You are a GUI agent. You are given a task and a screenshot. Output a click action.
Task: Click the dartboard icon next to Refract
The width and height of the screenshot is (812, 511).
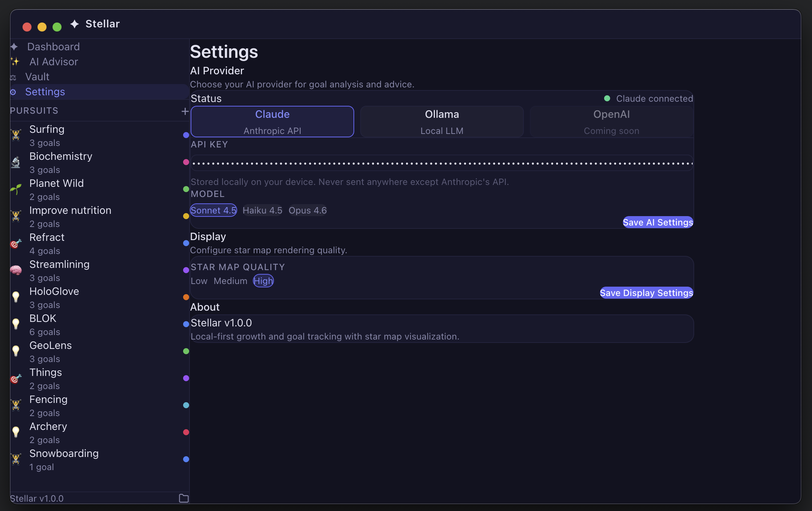click(x=16, y=243)
